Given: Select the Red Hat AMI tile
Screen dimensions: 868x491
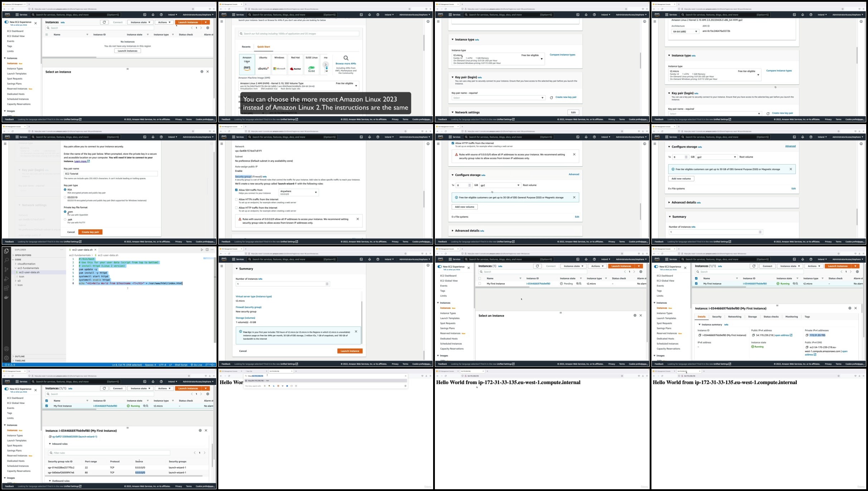Looking at the screenshot, I should tap(295, 64).
